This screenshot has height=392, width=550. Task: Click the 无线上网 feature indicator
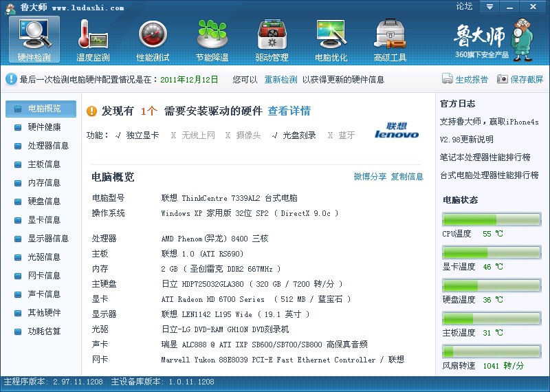[193, 135]
